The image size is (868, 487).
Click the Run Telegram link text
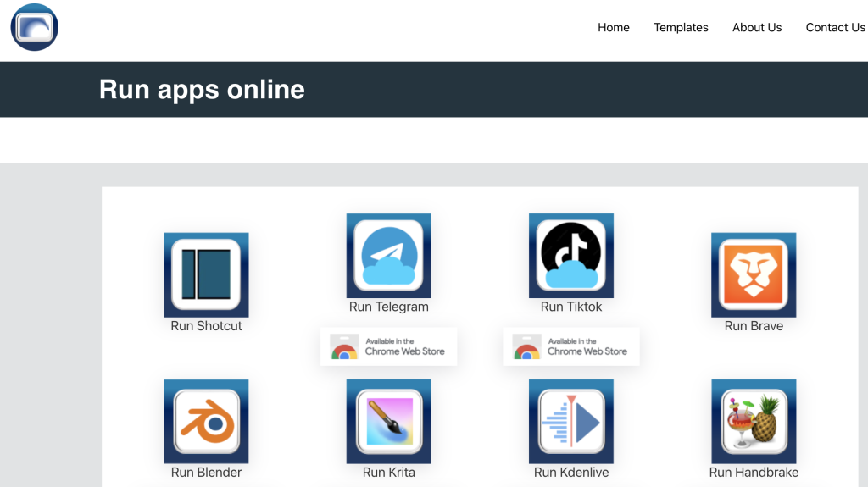[388, 307]
